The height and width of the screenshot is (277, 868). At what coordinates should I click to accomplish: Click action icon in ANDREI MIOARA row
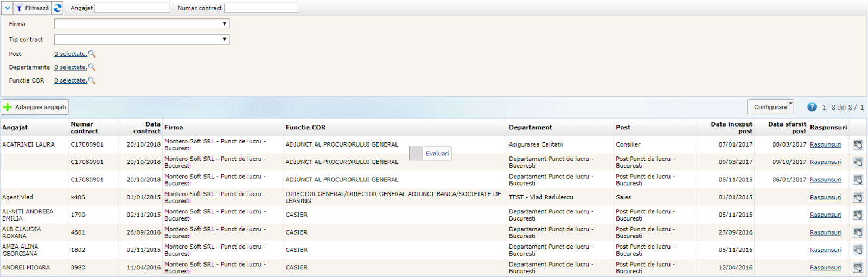tap(858, 267)
